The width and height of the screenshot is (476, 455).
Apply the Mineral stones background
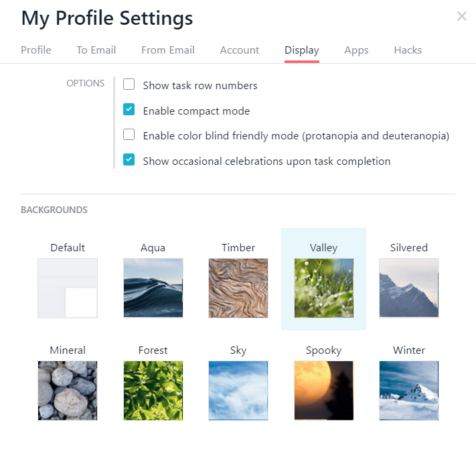68,390
